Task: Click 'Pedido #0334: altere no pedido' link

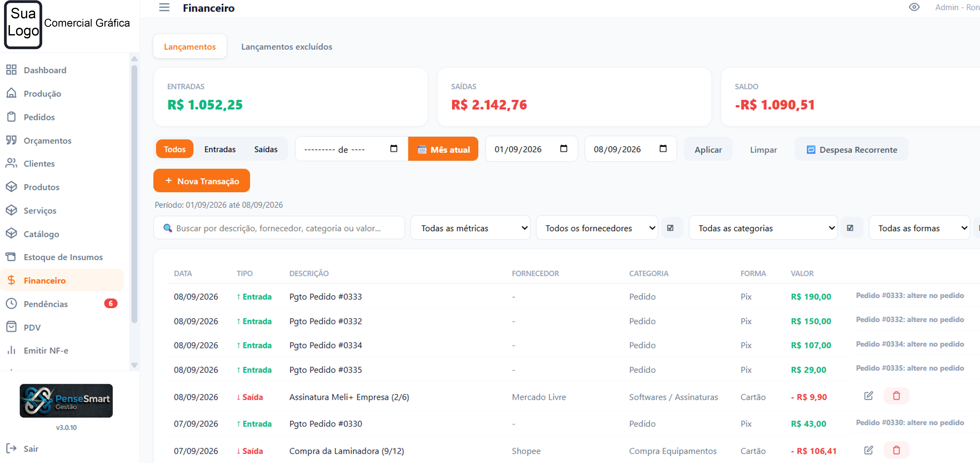Action: tap(910, 344)
